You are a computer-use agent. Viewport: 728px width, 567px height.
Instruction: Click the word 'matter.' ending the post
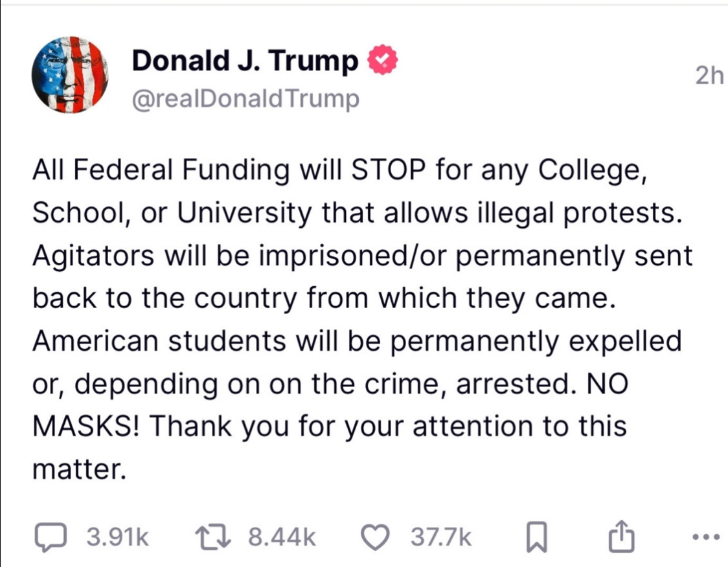coord(77,469)
